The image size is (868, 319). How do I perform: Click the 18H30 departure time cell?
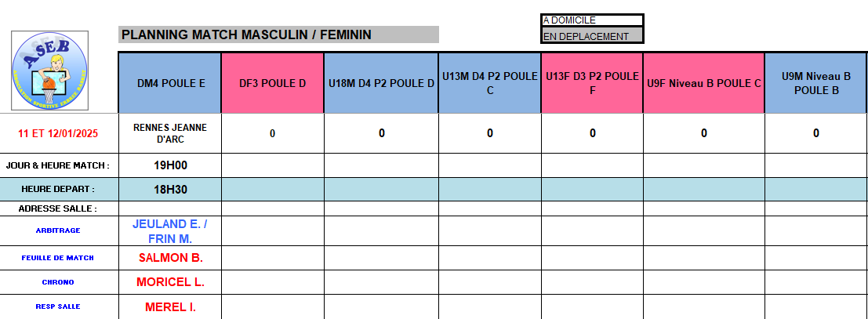pos(170,189)
